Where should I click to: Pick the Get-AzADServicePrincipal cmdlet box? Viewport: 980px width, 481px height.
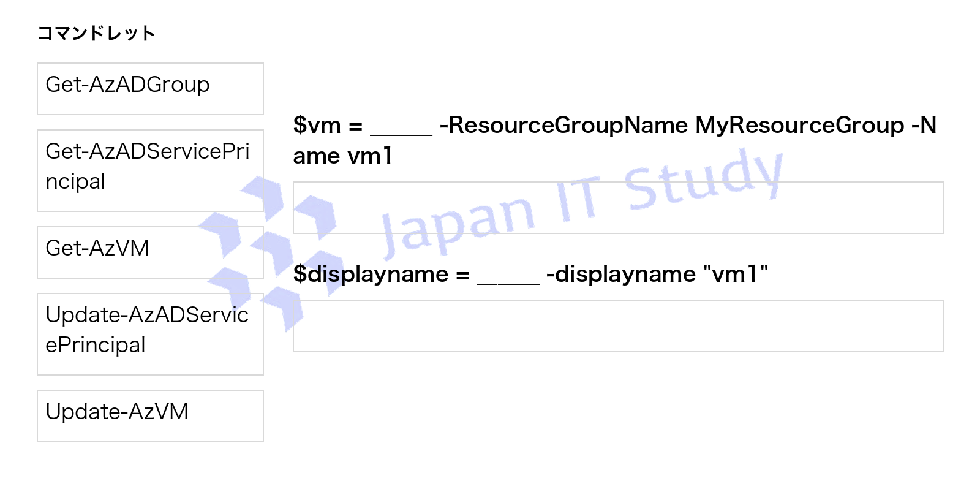point(150,170)
